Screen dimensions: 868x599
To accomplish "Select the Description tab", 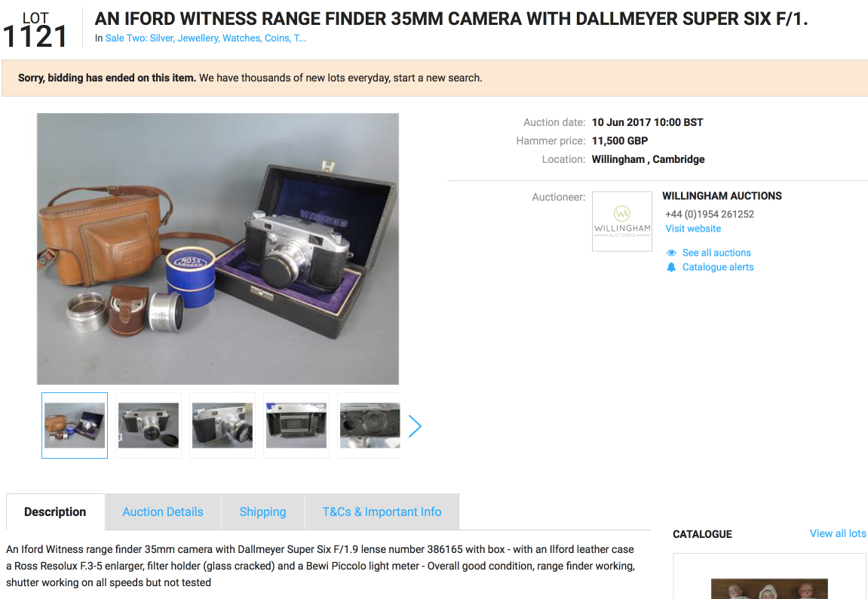I will [x=55, y=512].
